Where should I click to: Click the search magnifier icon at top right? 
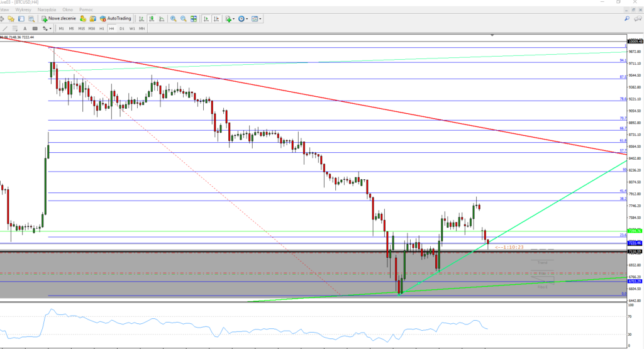point(627,18)
